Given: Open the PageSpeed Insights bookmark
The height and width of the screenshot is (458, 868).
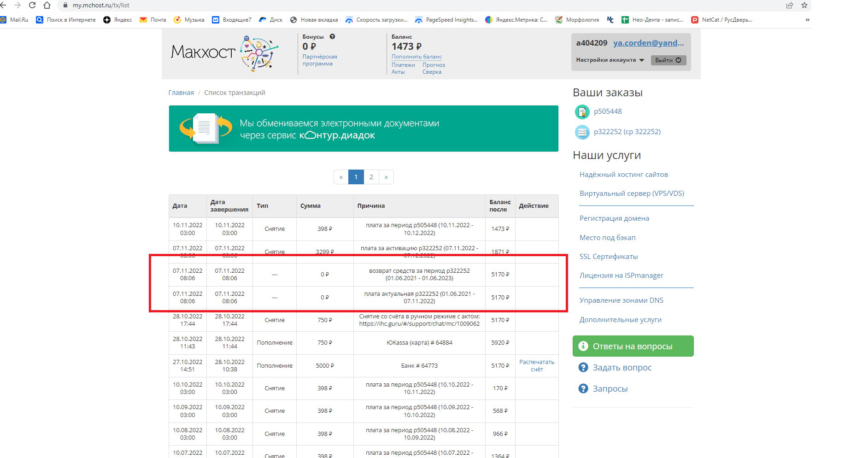Looking at the screenshot, I should pyautogui.click(x=446, y=20).
